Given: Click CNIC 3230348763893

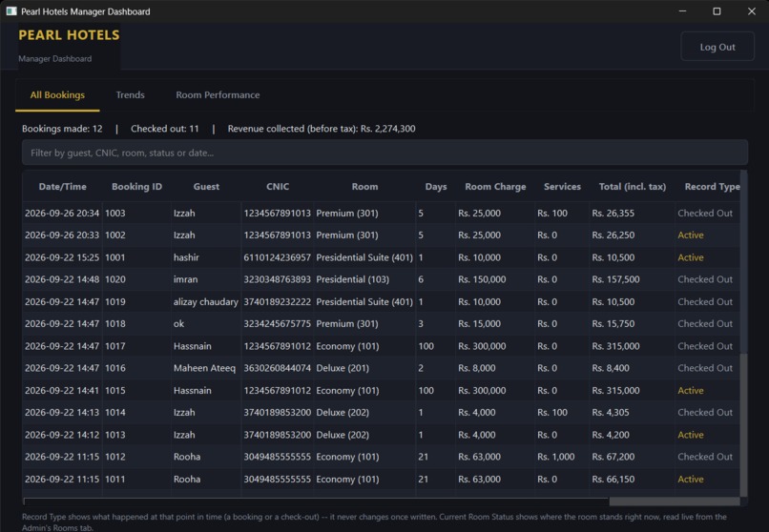Looking at the screenshot, I should coord(277,279).
